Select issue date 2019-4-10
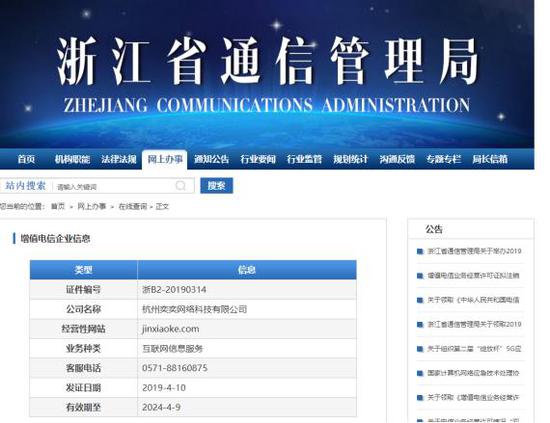This screenshot has width=550, height=423. click(164, 388)
